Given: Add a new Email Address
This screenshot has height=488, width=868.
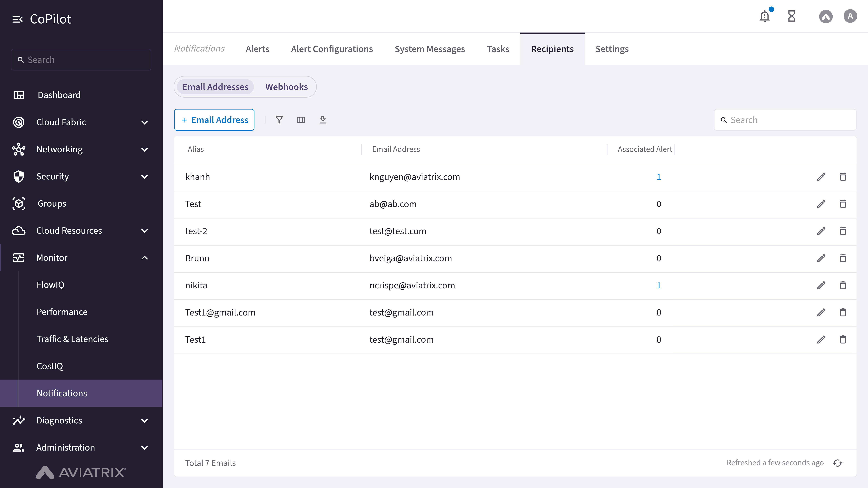Looking at the screenshot, I should click(x=214, y=120).
